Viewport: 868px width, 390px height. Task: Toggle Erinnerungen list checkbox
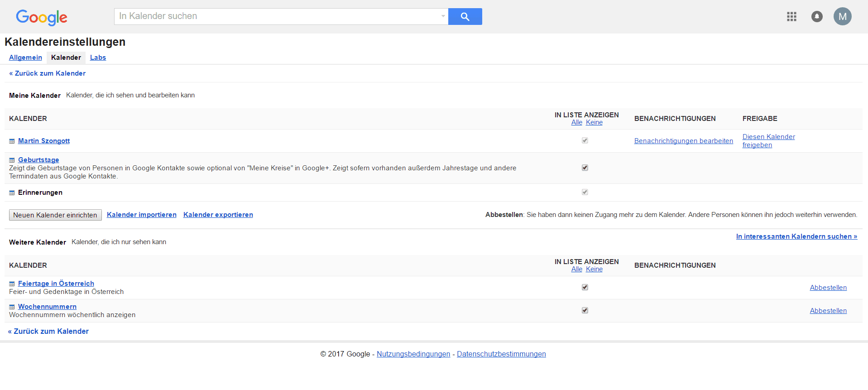pyautogui.click(x=585, y=192)
